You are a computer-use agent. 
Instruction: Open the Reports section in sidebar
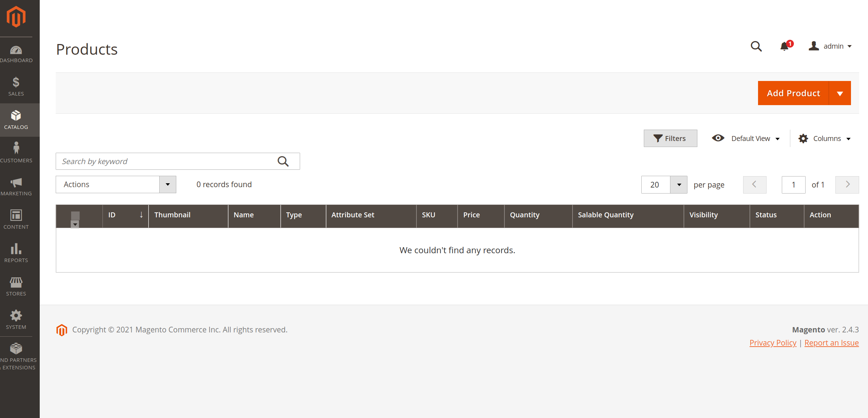pyautogui.click(x=16, y=253)
